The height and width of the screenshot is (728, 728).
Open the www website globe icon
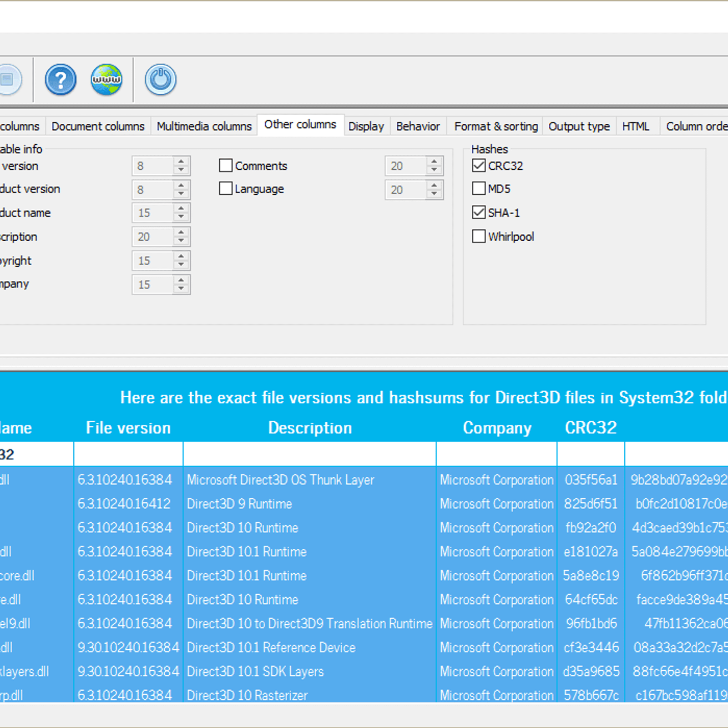click(x=106, y=80)
